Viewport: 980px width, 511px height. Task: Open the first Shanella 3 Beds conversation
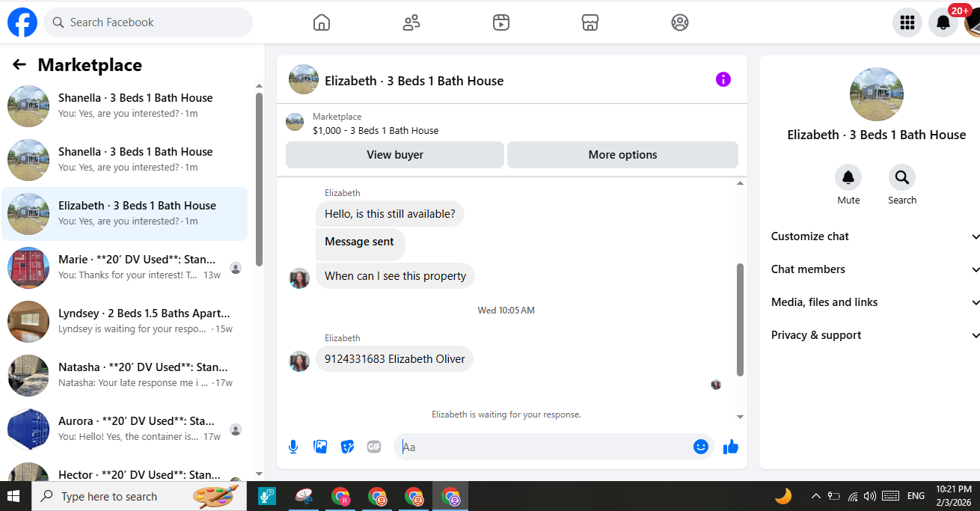coord(125,106)
